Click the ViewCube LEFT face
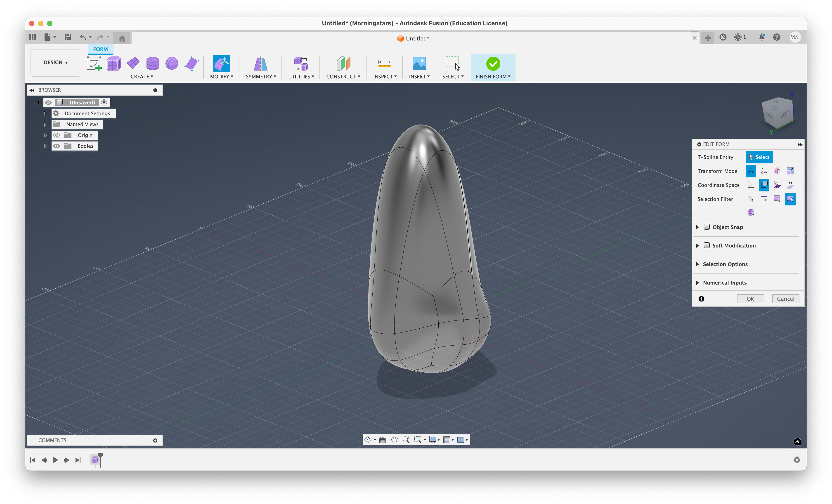Image resolution: width=832 pixels, height=504 pixels. 784,114
